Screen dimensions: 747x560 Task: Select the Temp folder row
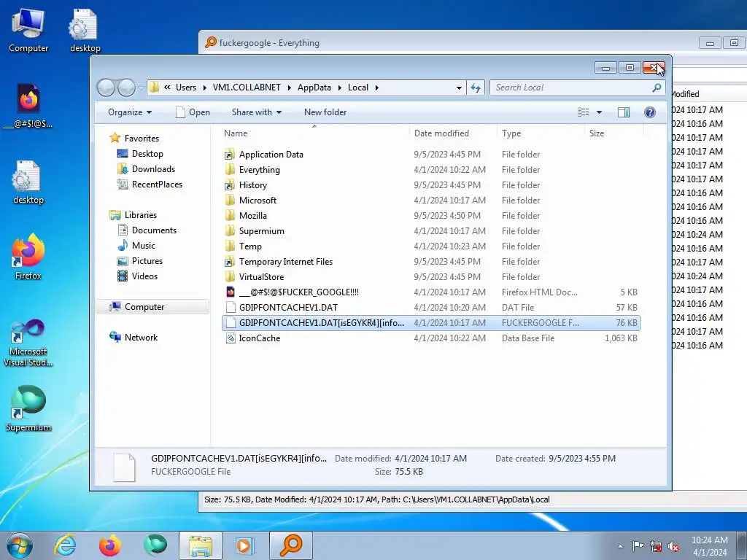(x=430, y=246)
